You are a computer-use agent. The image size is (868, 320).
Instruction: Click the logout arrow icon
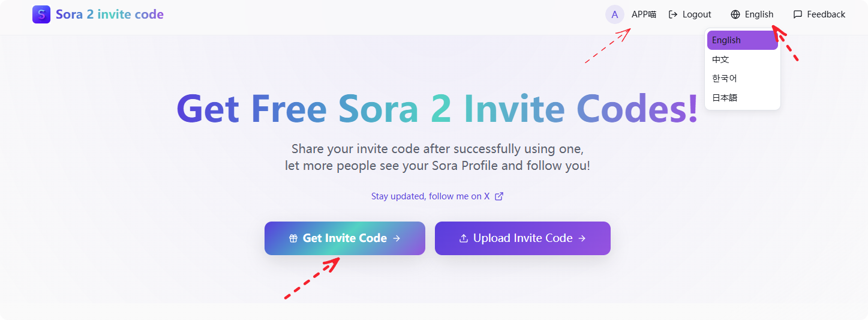673,14
